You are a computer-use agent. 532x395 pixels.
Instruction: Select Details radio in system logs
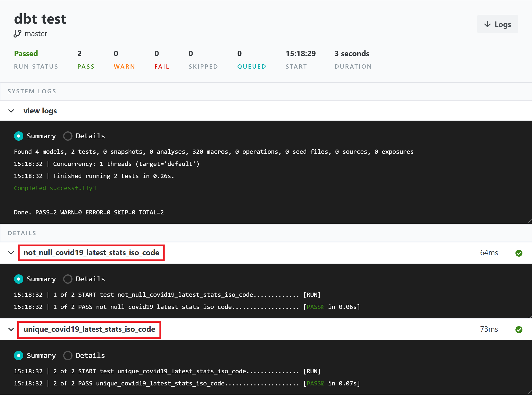[x=68, y=136]
